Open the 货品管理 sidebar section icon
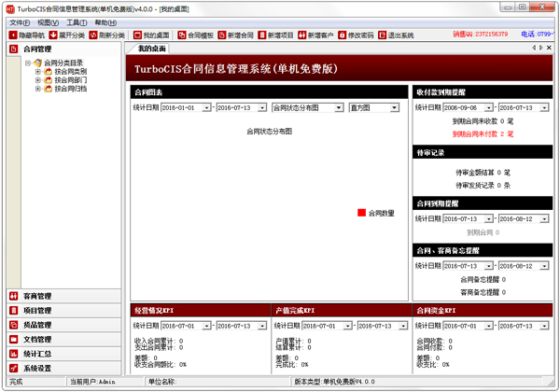Image resolution: width=560 pixels, height=392 pixels. (14, 325)
